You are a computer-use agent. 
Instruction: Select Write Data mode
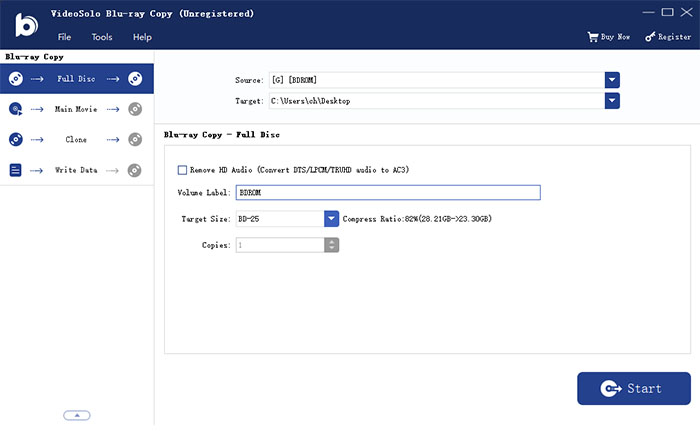point(76,170)
